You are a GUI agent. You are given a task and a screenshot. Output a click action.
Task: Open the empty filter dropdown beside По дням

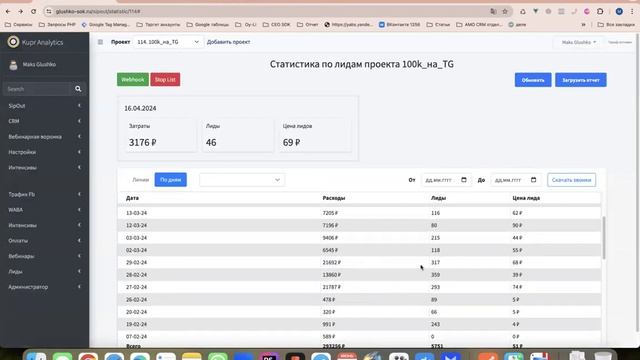coord(242,180)
